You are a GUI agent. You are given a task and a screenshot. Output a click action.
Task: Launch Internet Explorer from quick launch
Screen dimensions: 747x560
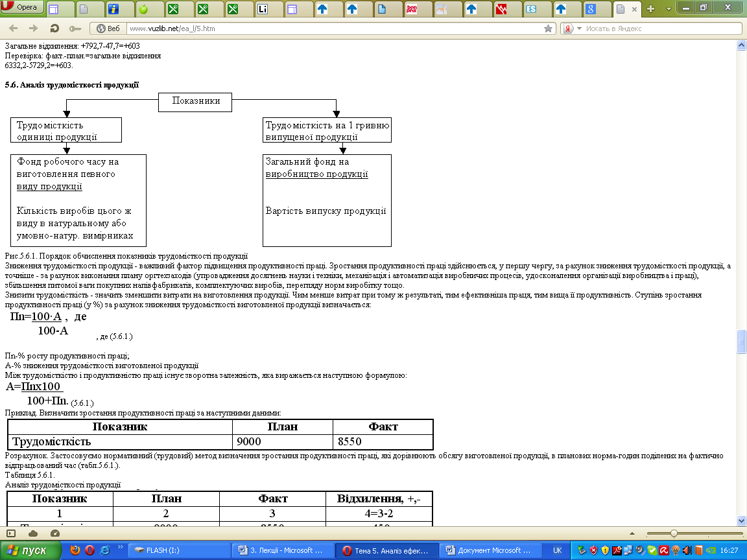pyautogui.click(x=105, y=550)
